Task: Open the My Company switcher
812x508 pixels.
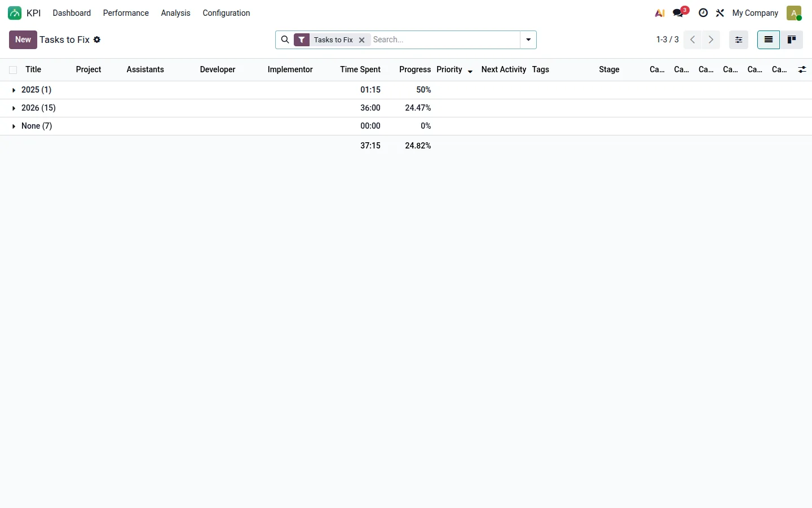Action: click(x=755, y=13)
